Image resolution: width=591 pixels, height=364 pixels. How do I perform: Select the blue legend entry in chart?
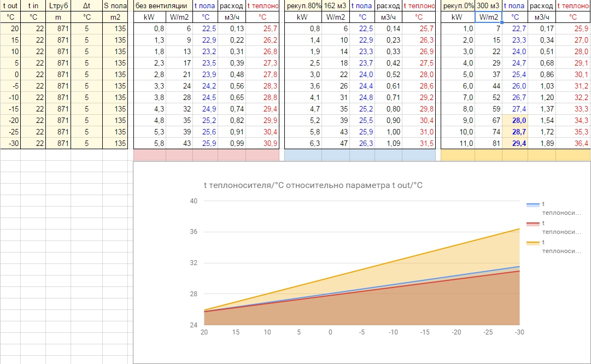click(x=554, y=208)
